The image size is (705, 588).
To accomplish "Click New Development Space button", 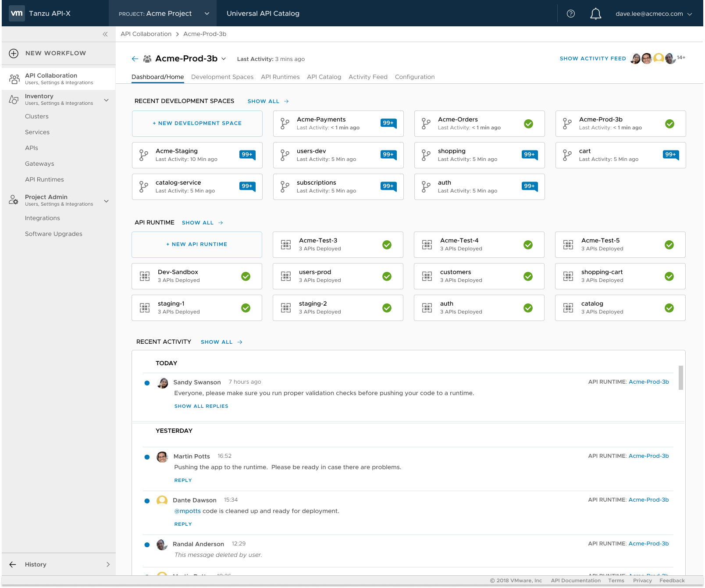I will [197, 123].
